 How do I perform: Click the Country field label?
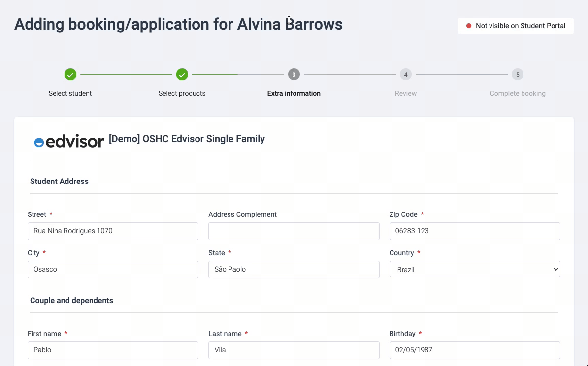point(401,253)
